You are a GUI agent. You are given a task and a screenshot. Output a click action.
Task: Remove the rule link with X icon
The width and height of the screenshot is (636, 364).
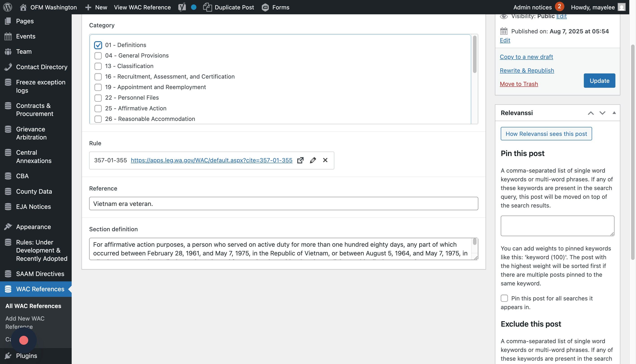click(x=325, y=160)
